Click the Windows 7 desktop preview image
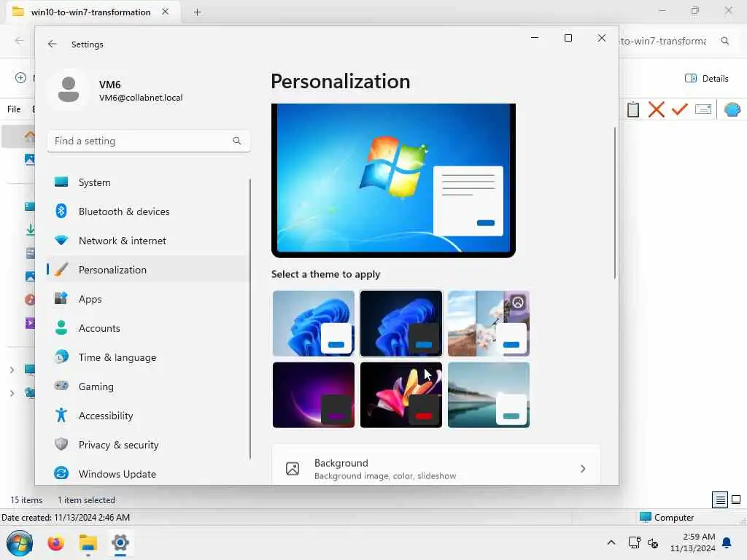 [x=393, y=180]
